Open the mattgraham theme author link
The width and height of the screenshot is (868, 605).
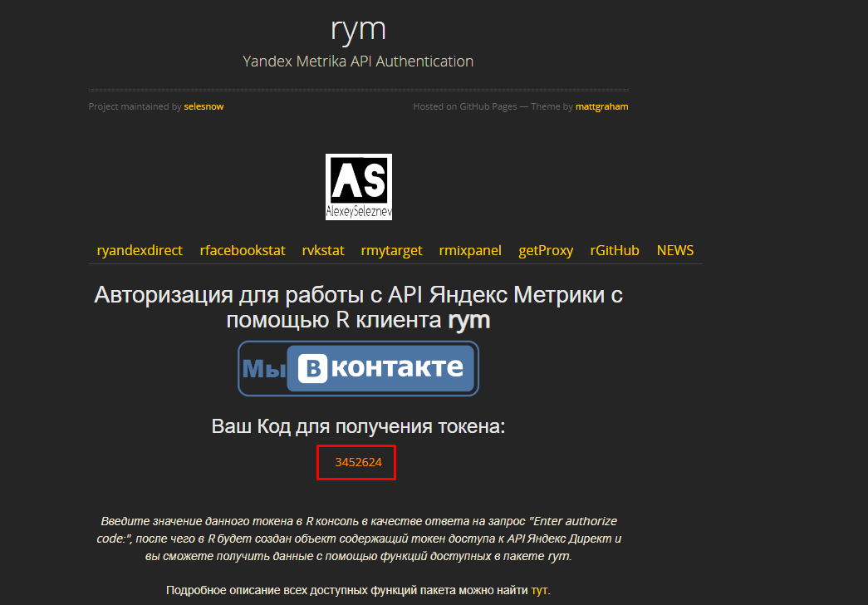[601, 106]
